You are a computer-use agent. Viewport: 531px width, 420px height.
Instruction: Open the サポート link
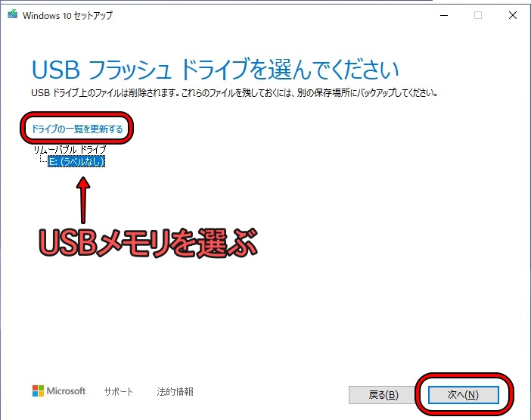118,392
